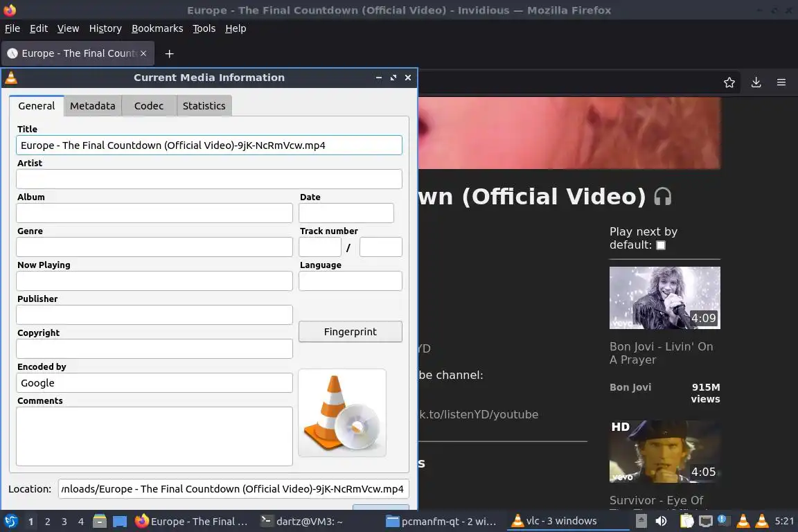Select the General tab

37,106
